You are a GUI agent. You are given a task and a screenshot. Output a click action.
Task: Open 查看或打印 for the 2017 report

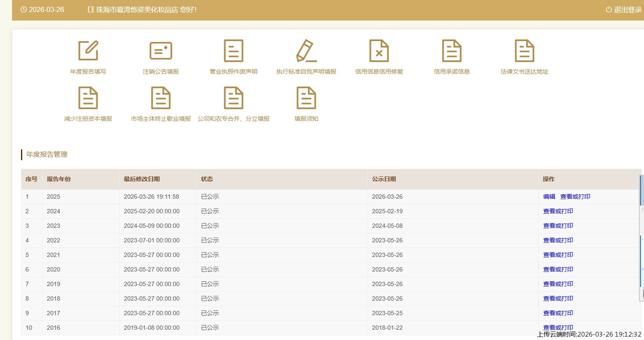pos(558,313)
